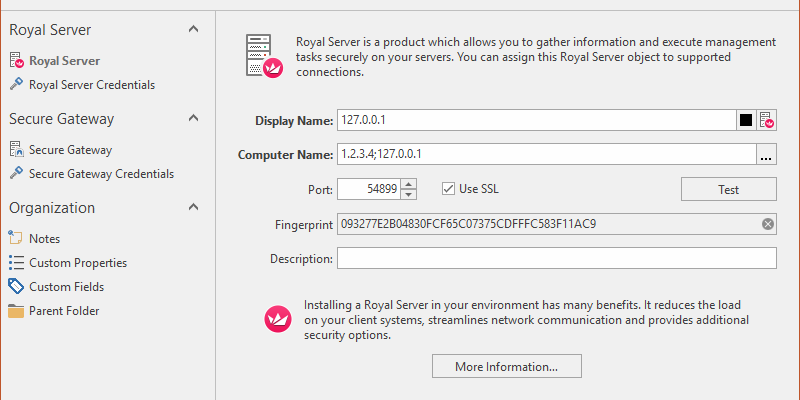Click the Description input field
This screenshot has width=800, height=400.
tap(556, 259)
